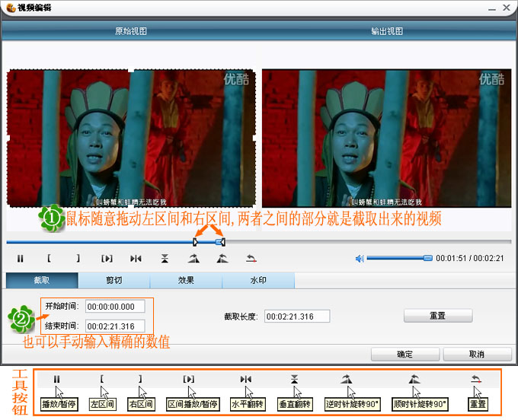The image size is (518, 420).
Task: Confirm with the 确定 button
Action: point(405,355)
